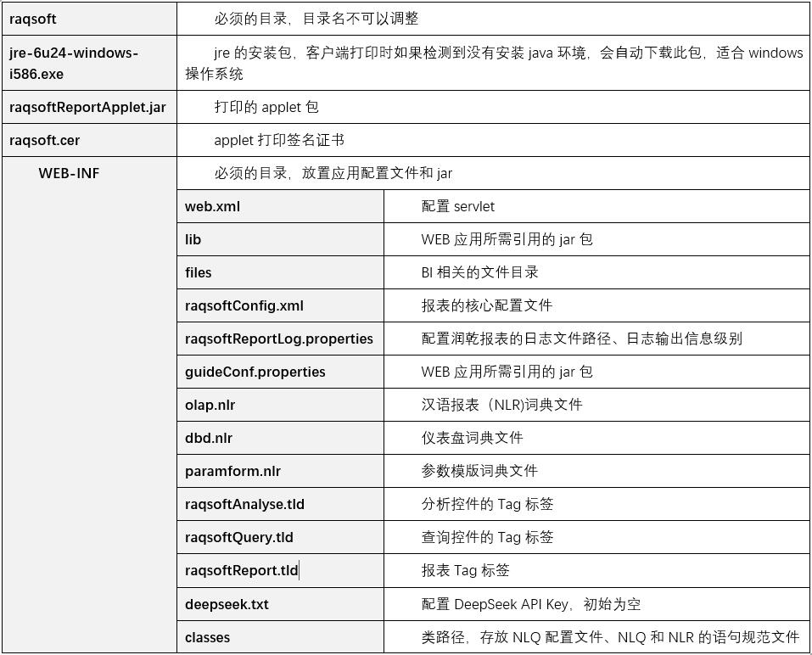Click the '报表 Tag 标签' description

tap(466, 571)
